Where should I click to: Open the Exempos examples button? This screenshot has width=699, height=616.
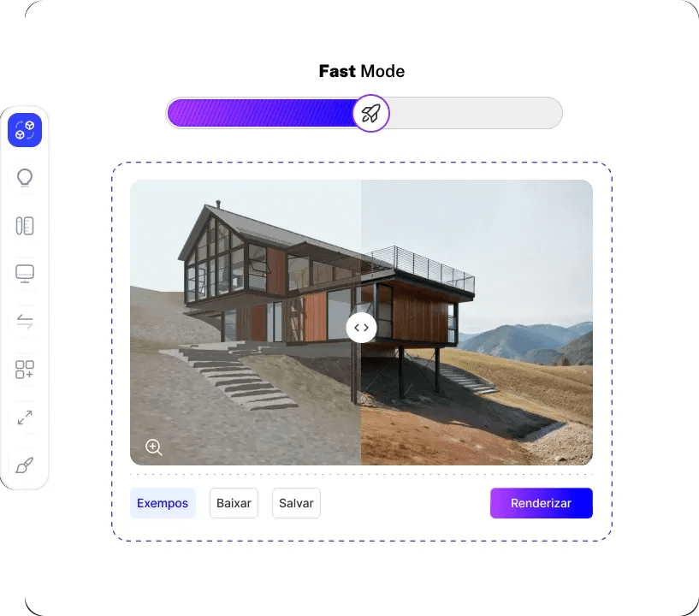coord(163,503)
